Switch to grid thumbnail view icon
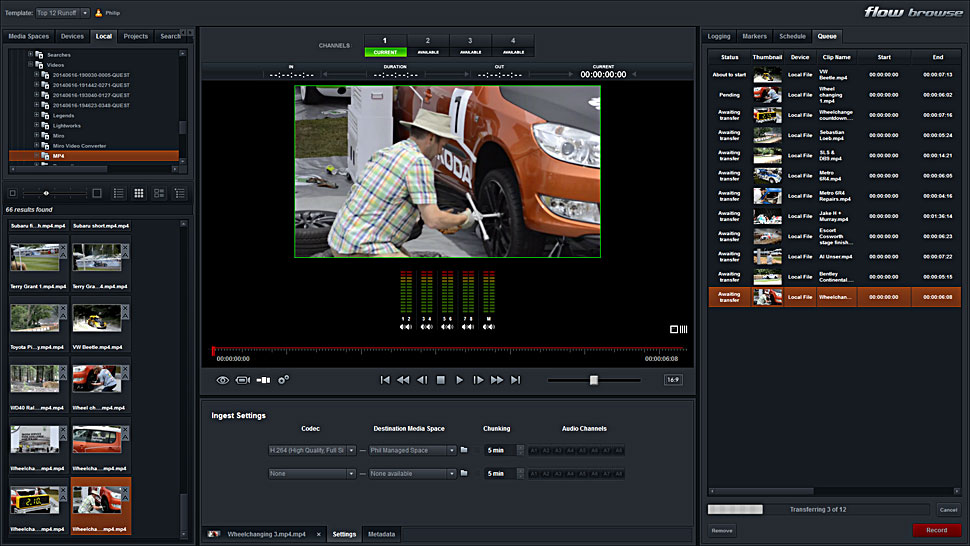This screenshot has height=546, width=970. pyautogui.click(x=139, y=193)
